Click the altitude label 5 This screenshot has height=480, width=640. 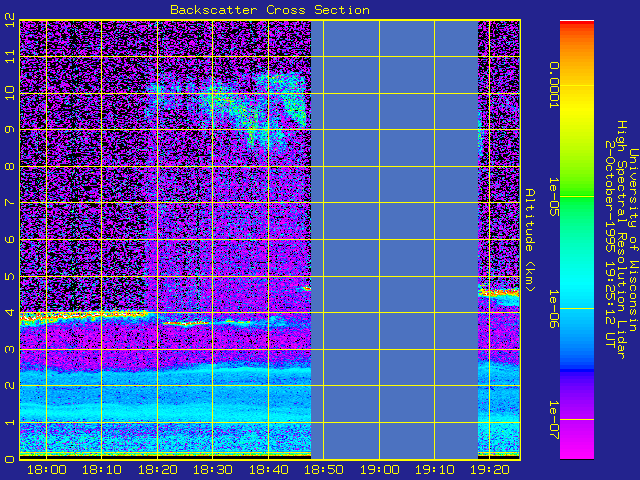[x=10, y=276]
